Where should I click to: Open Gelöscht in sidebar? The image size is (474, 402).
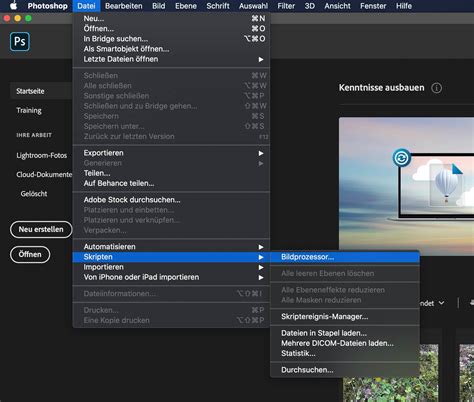click(x=34, y=194)
